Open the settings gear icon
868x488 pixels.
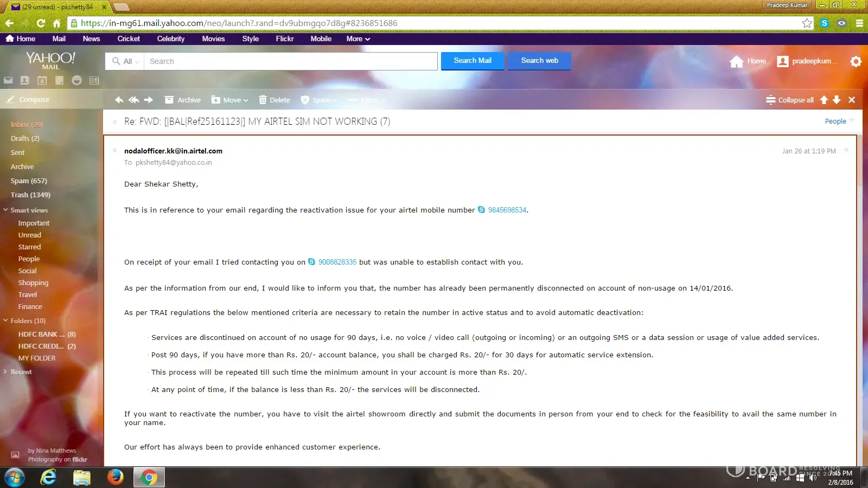pyautogui.click(x=856, y=61)
